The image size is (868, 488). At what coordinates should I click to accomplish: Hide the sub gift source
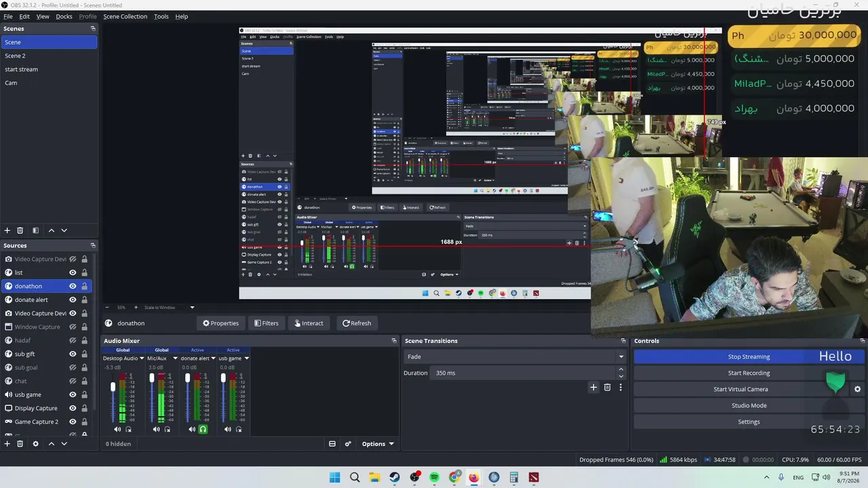coord(73,354)
